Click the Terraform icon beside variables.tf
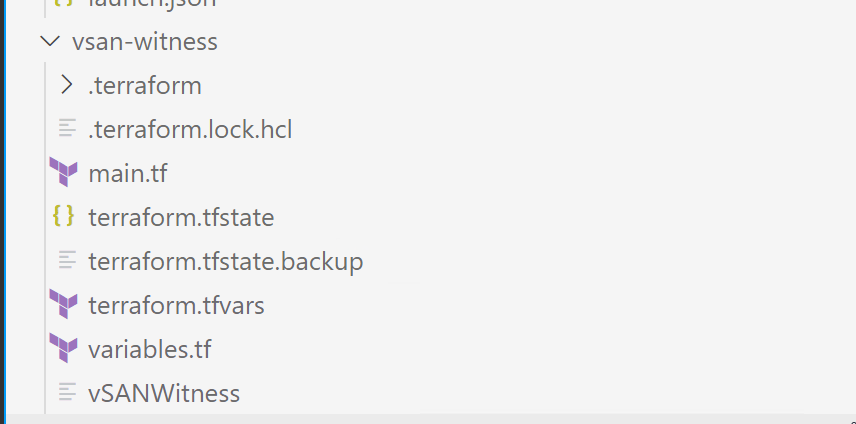The width and height of the screenshot is (856, 424). coord(64,349)
